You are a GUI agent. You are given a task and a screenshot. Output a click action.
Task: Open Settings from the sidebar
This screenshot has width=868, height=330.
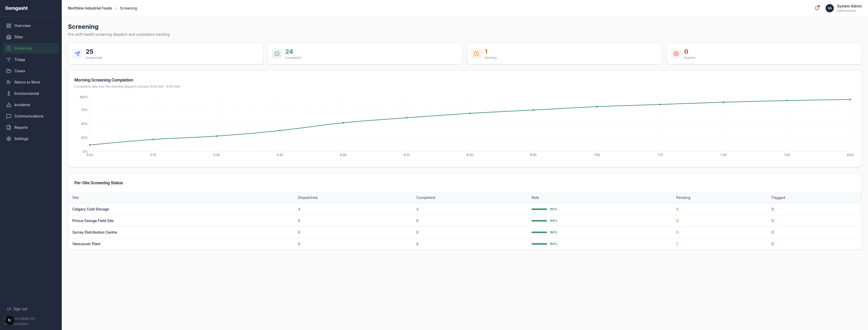click(31, 139)
